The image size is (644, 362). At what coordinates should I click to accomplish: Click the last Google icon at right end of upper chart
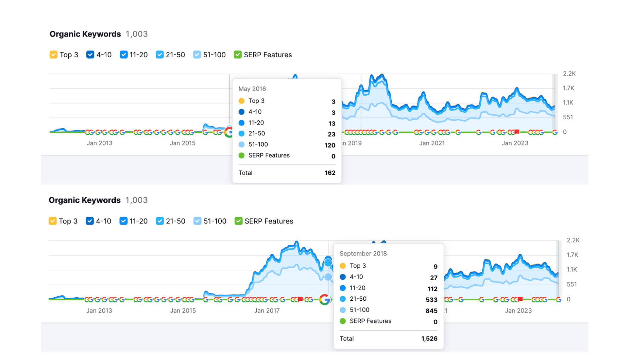pyautogui.click(x=555, y=132)
